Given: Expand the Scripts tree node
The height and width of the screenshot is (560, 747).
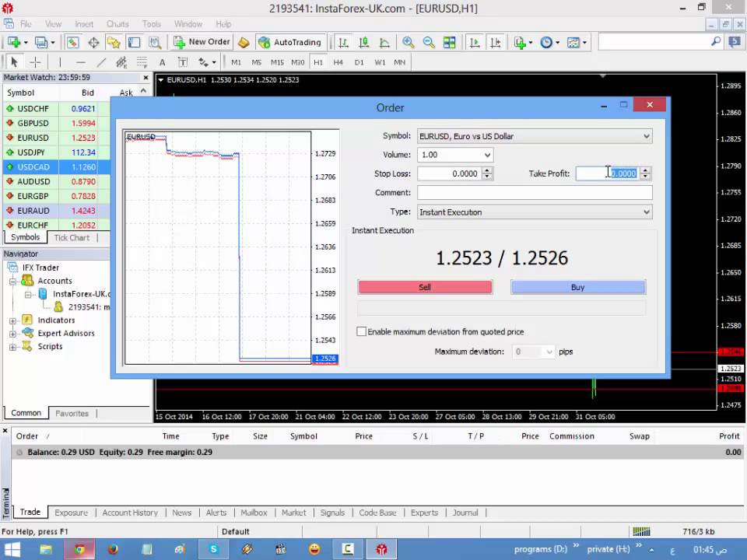Looking at the screenshot, I should [13, 347].
